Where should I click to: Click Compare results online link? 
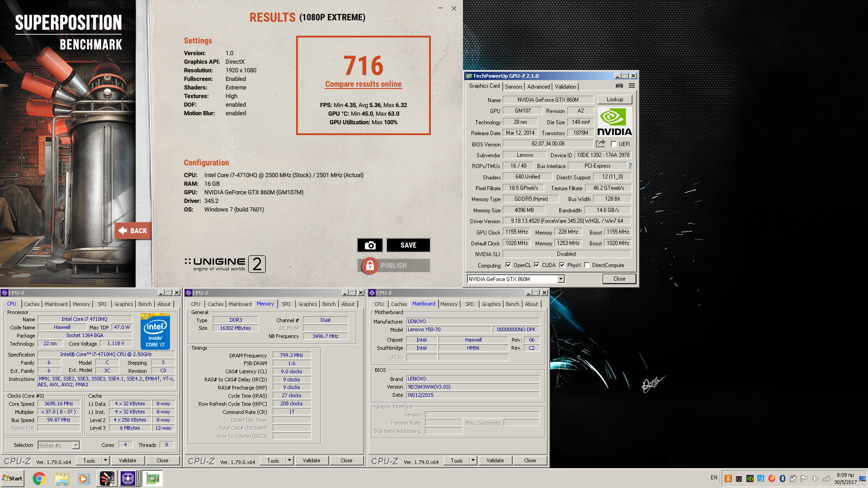(x=363, y=84)
